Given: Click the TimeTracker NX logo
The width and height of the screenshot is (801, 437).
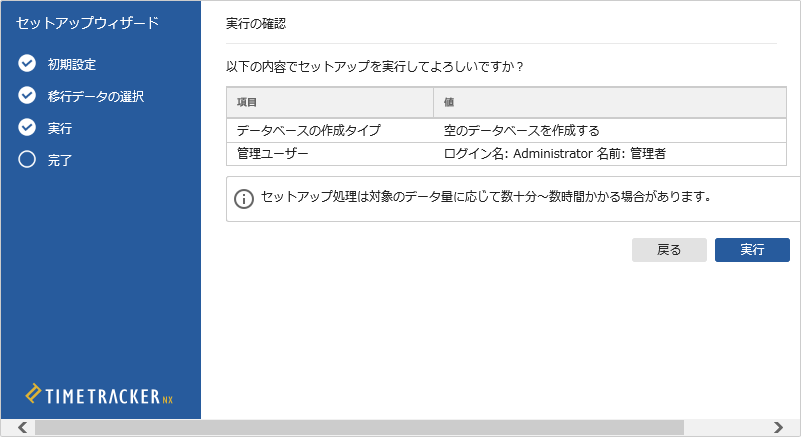Looking at the screenshot, I should pos(100,395).
